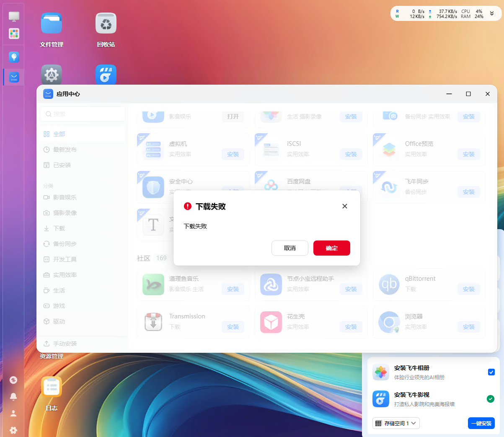The image size is (504, 437).
Task: Click the qBittorrent app icon in the list
Action: click(389, 284)
